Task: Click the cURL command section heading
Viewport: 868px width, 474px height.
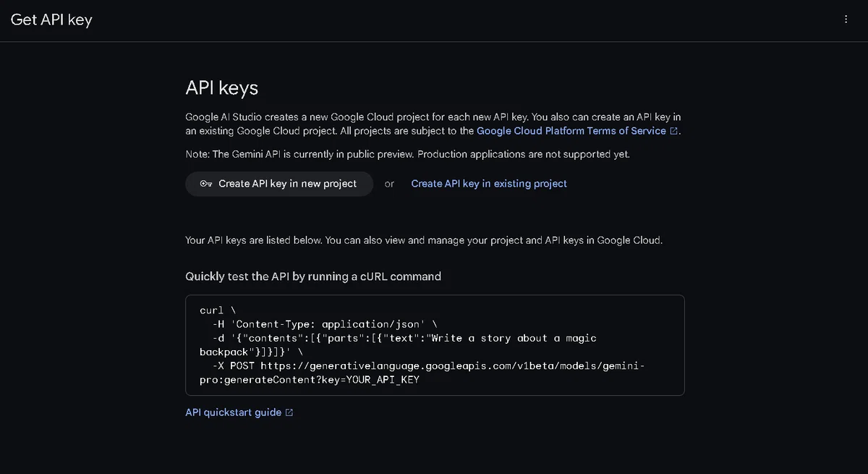Action: tap(313, 276)
